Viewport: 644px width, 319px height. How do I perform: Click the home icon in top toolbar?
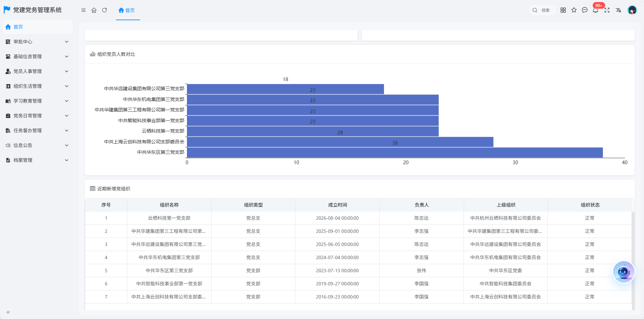[x=94, y=10]
